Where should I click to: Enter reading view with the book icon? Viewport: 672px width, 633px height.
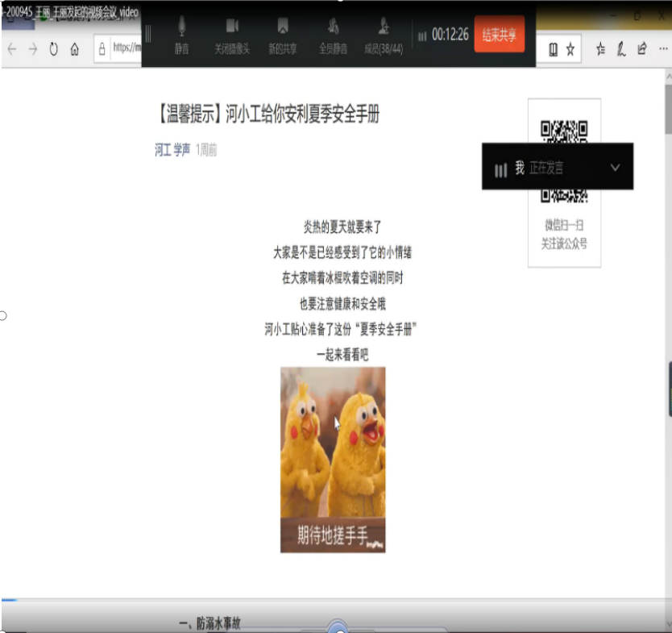pos(554,48)
